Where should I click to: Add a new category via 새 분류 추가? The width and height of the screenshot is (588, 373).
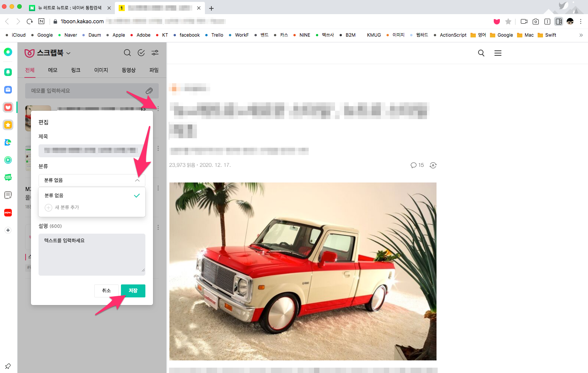pos(62,207)
